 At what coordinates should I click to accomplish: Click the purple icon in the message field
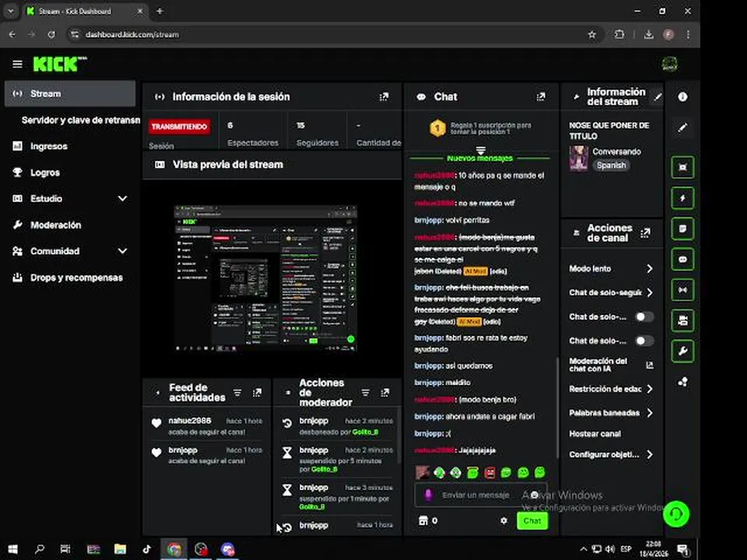coord(428,495)
